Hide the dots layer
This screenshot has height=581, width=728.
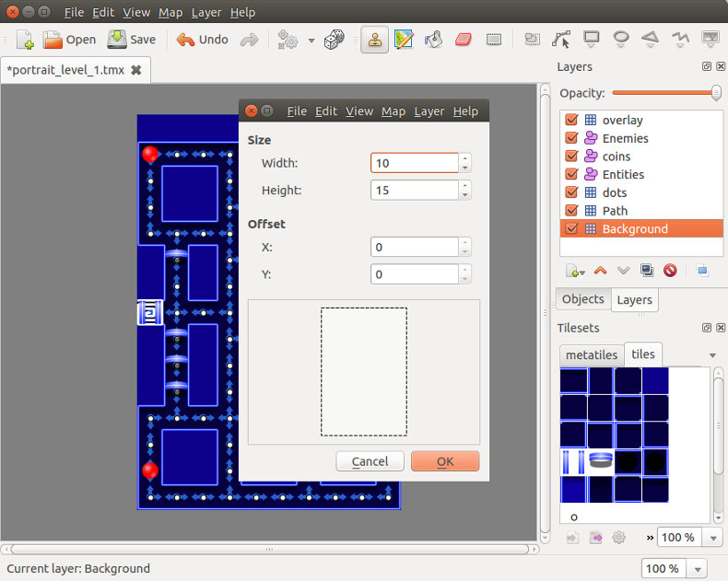pos(571,192)
